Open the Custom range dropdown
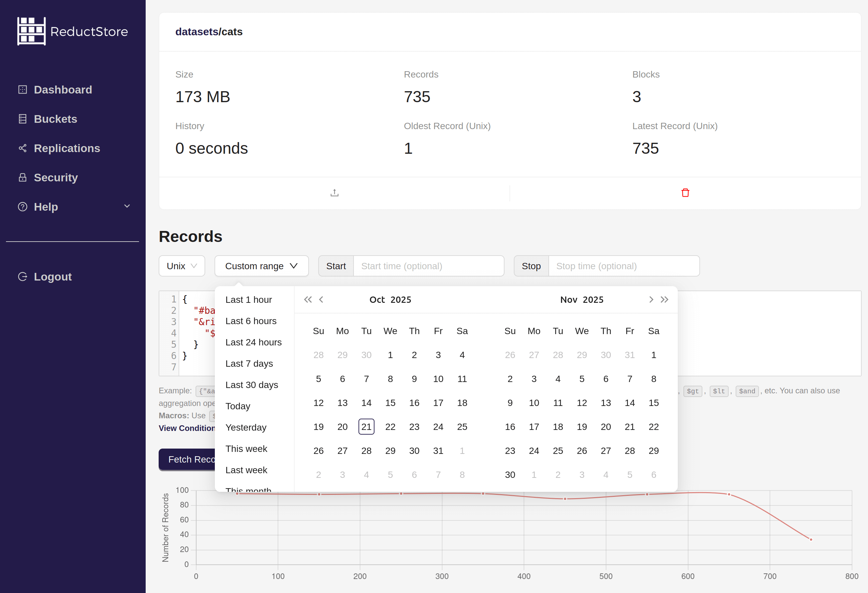This screenshot has height=593, width=868. coord(261,266)
